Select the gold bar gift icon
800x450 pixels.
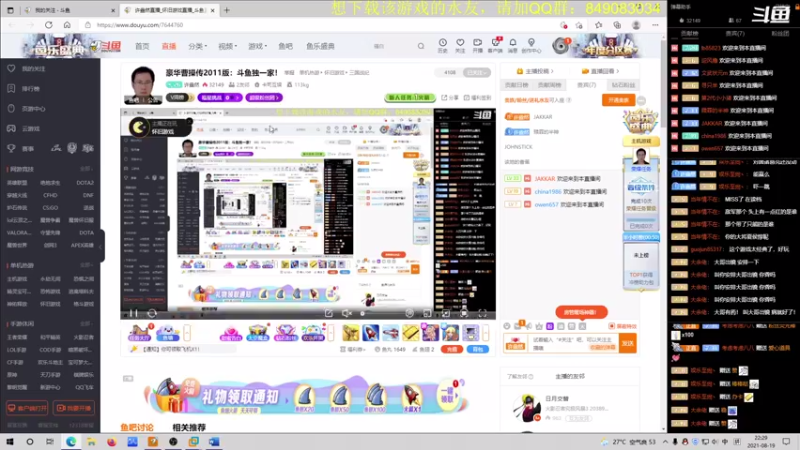[x=411, y=333]
